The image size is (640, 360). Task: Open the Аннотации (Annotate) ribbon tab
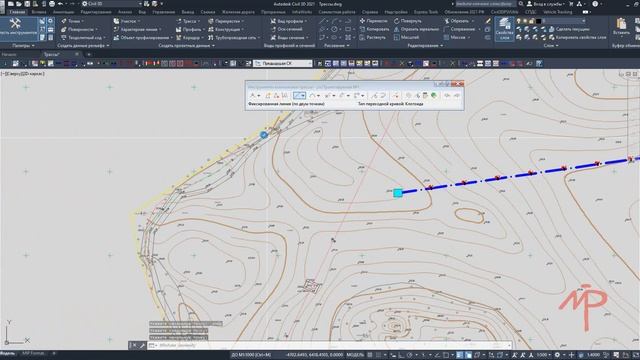click(64, 12)
